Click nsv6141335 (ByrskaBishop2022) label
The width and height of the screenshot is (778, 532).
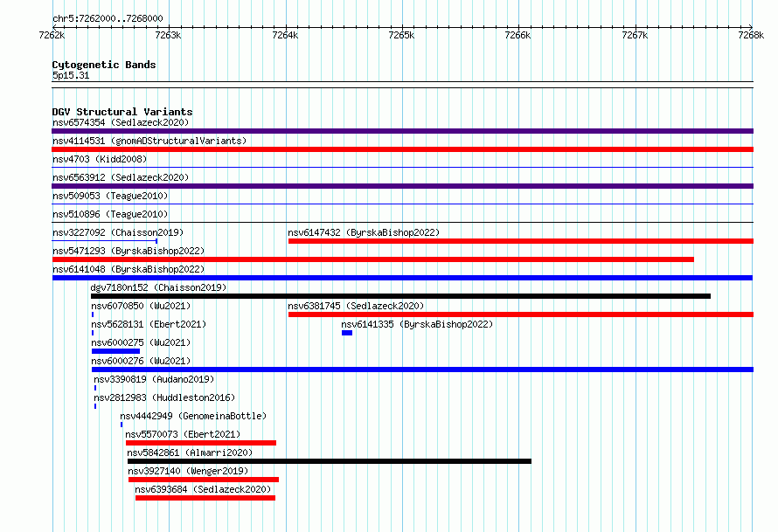click(x=417, y=324)
